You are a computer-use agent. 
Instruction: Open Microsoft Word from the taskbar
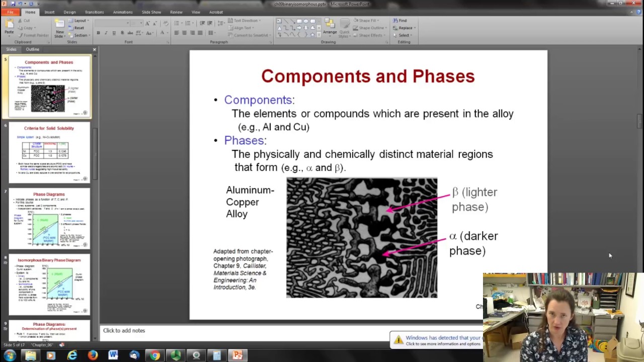click(x=113, y=355)
